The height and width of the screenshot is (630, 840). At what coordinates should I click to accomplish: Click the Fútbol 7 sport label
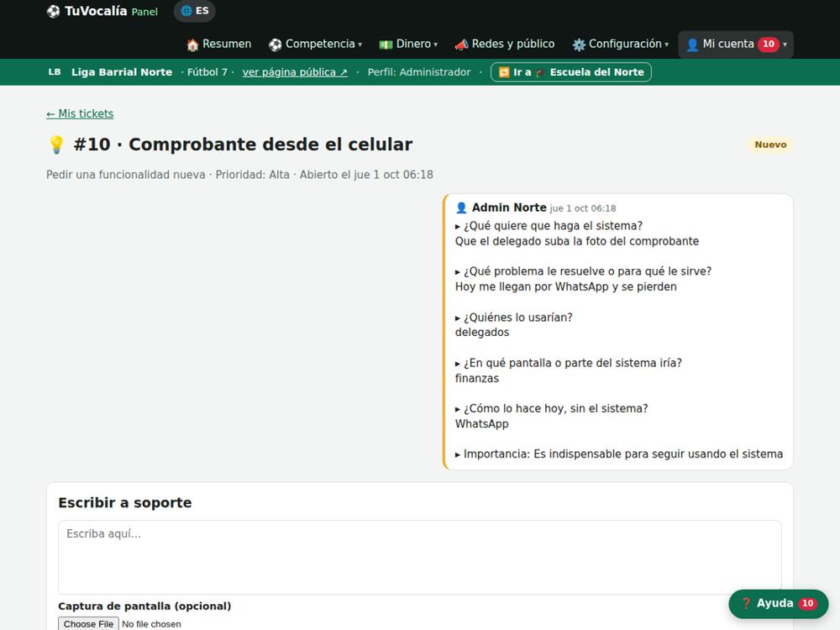207,71
